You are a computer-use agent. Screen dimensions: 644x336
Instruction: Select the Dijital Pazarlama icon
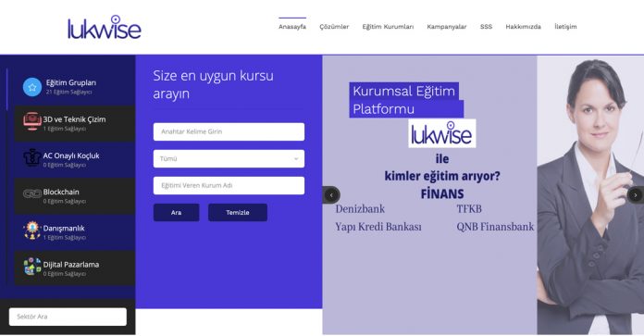[x=32, y=267]
